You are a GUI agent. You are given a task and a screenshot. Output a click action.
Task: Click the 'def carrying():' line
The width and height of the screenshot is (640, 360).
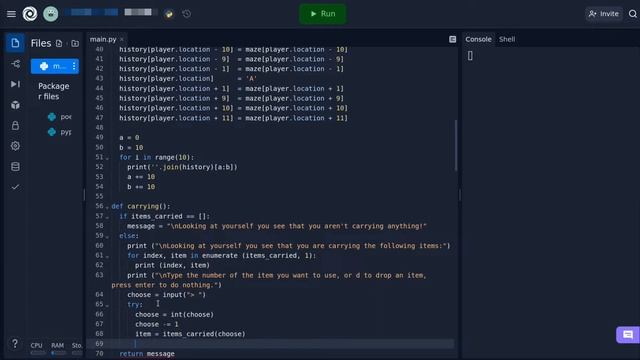click(141, 206)
